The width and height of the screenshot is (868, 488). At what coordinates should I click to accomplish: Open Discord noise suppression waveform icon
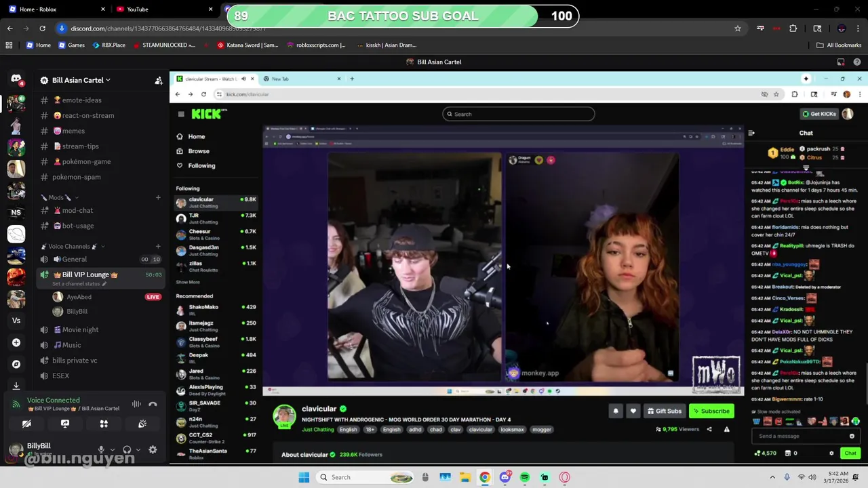(136, 404)
